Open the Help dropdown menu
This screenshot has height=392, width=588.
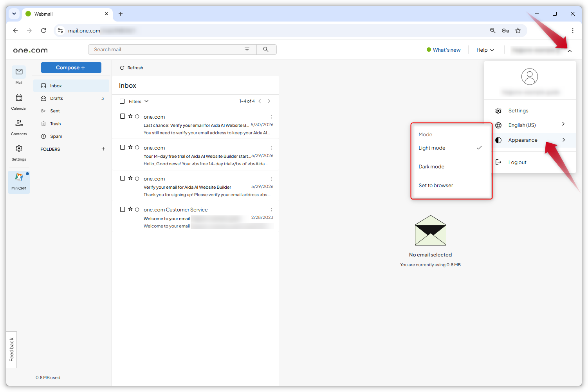pos(485,50)
